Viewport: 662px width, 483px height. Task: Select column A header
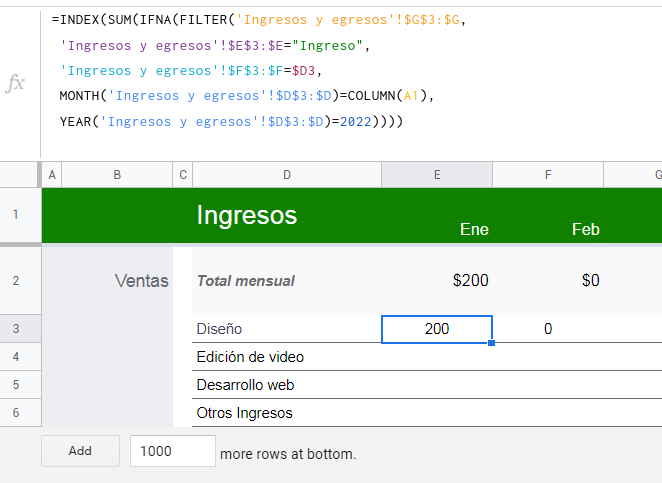(52, 175)
